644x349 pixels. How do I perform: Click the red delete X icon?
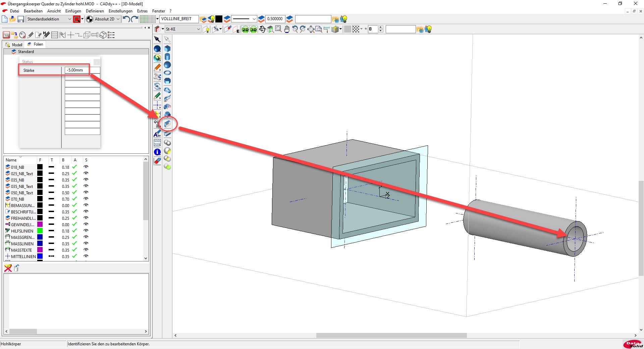click(8, 268)
